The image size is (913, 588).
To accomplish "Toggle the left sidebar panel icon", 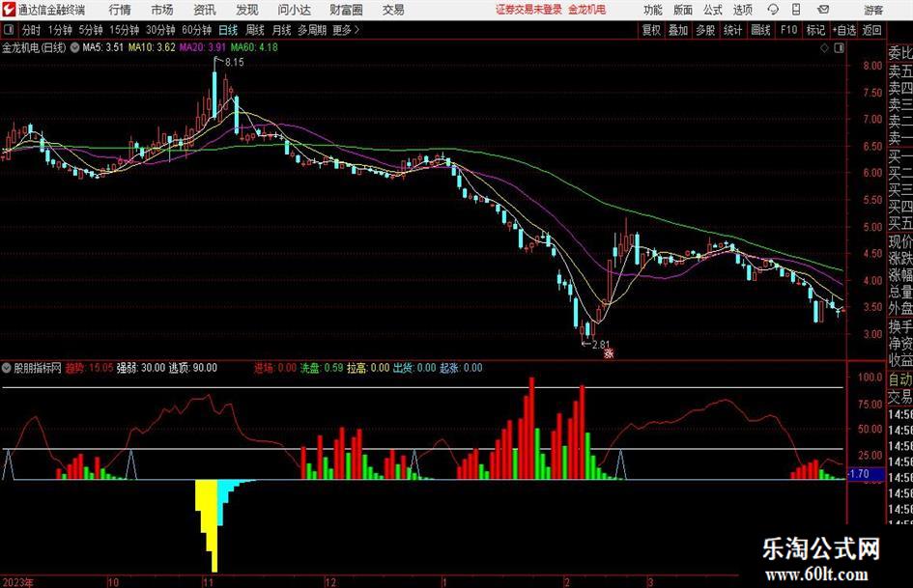I will (9, 30).
